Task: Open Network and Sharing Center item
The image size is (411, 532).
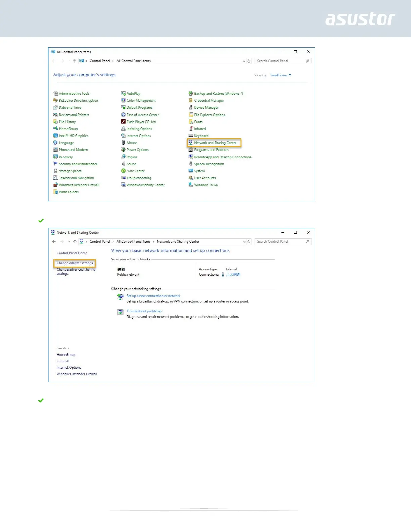Action: pos(215,143)
